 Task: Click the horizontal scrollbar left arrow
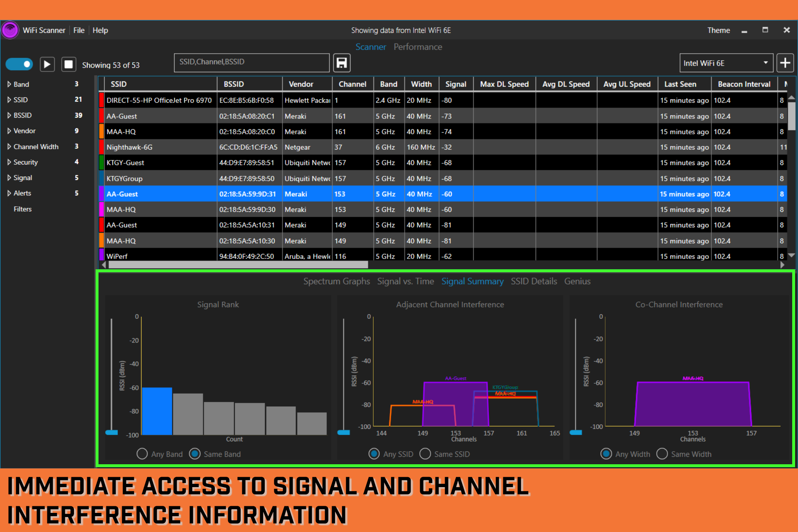103,265
